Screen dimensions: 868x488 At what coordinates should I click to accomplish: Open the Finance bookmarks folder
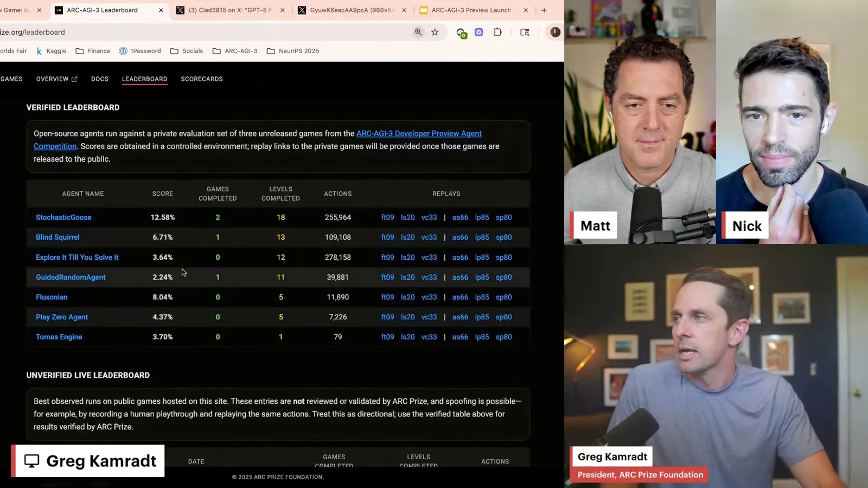pos(93,51)
